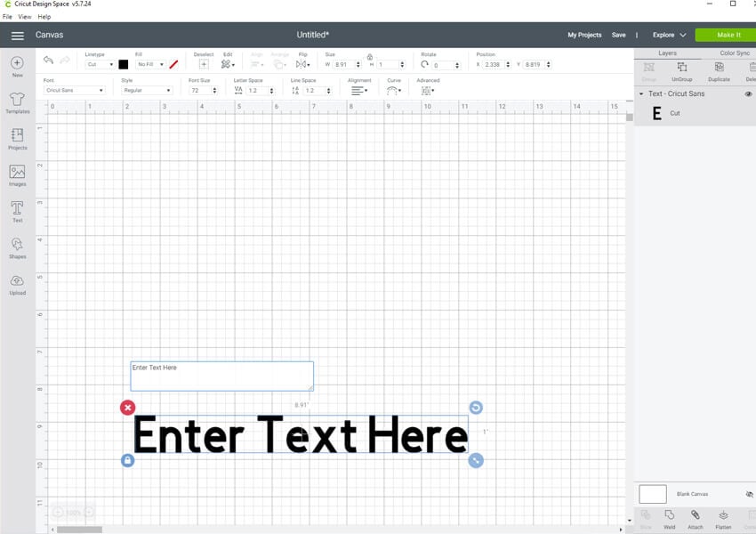Undo the last action
Viewport: 756px width, 534px height.
click(48, 60)
